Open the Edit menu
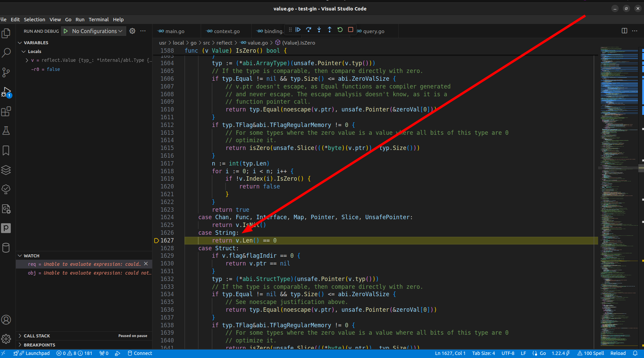The image size is (644, 358). pos(15,20)
